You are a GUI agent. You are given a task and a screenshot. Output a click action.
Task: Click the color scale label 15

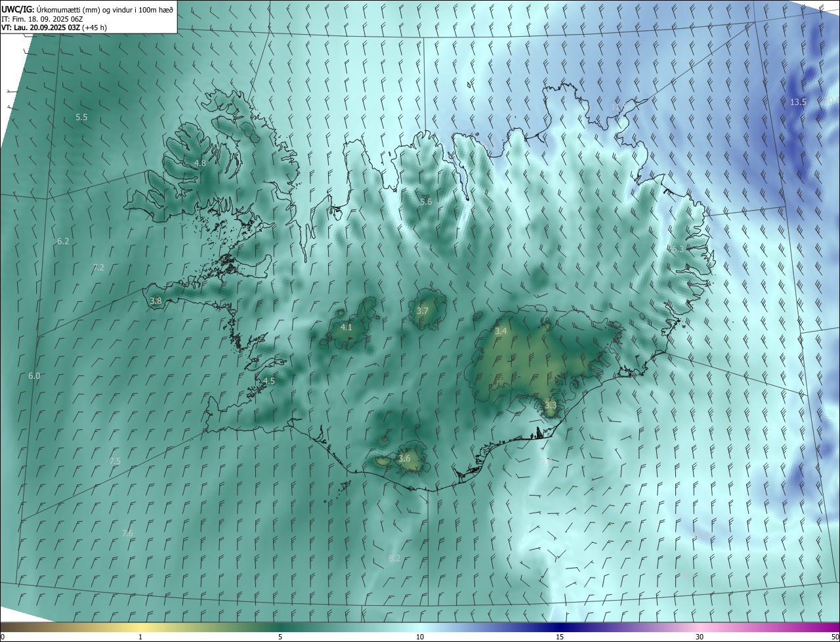(x=560, y=637)
